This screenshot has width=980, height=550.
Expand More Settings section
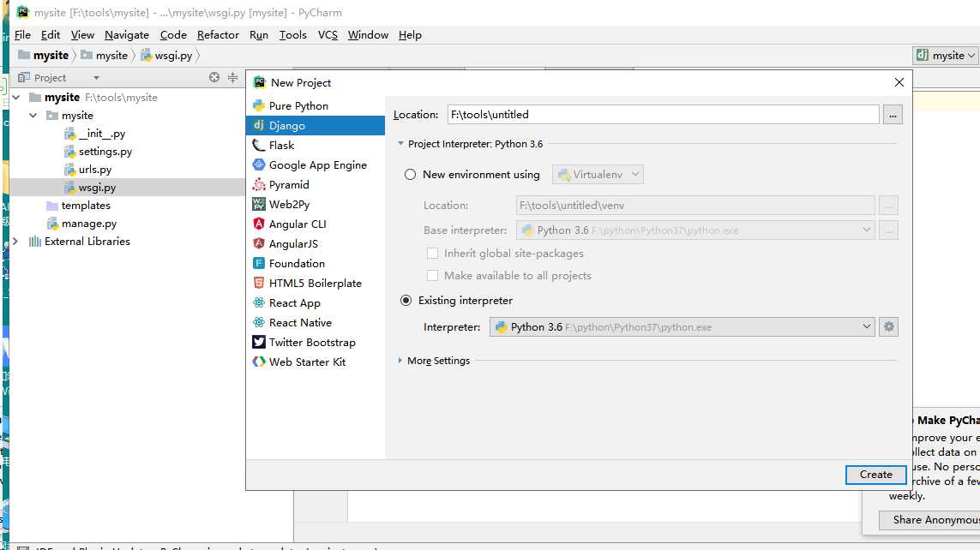click(x=400, y=361)
